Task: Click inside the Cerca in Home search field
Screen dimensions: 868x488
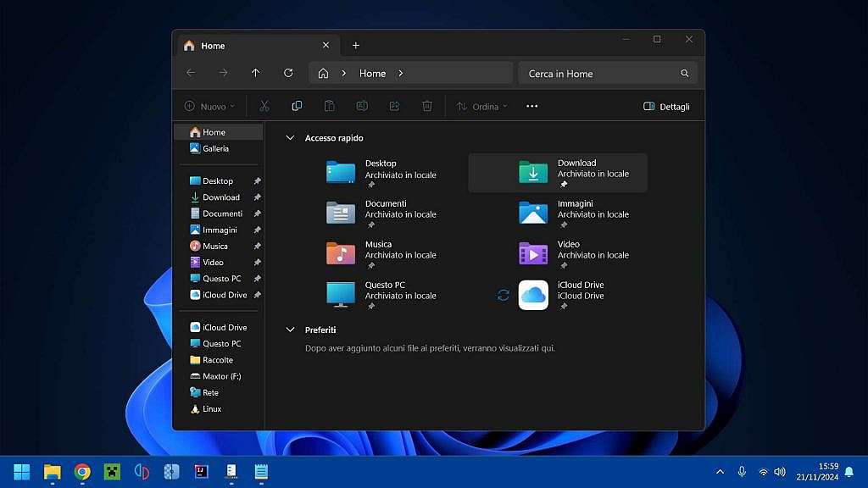Action: 593,73
